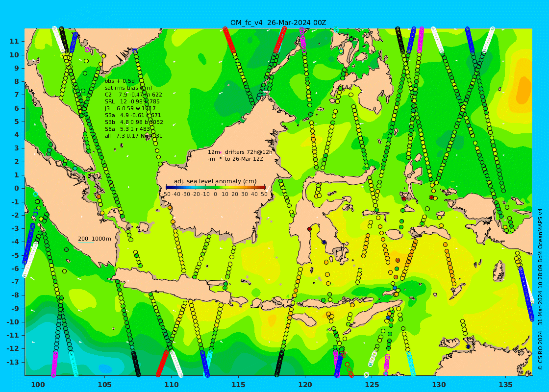Click latitude axis label -12
Image resolution: width=549 pixels, height=392 pixels.
13,348
